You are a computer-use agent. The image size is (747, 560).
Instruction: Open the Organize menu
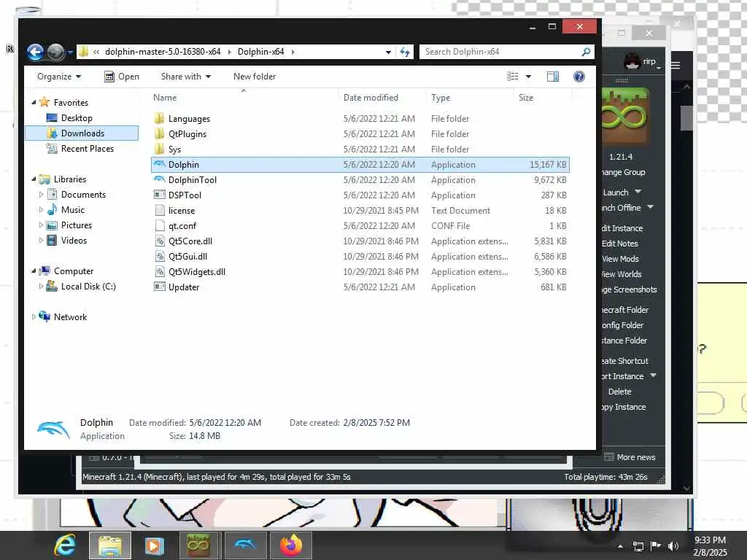(58, 77)
